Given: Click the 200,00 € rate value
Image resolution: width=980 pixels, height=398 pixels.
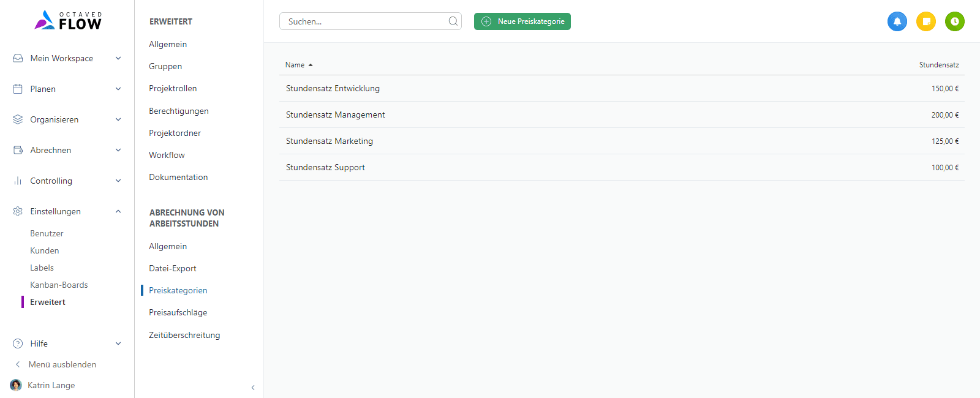Looking at the screenshot, I should click(x=945, y=115).
